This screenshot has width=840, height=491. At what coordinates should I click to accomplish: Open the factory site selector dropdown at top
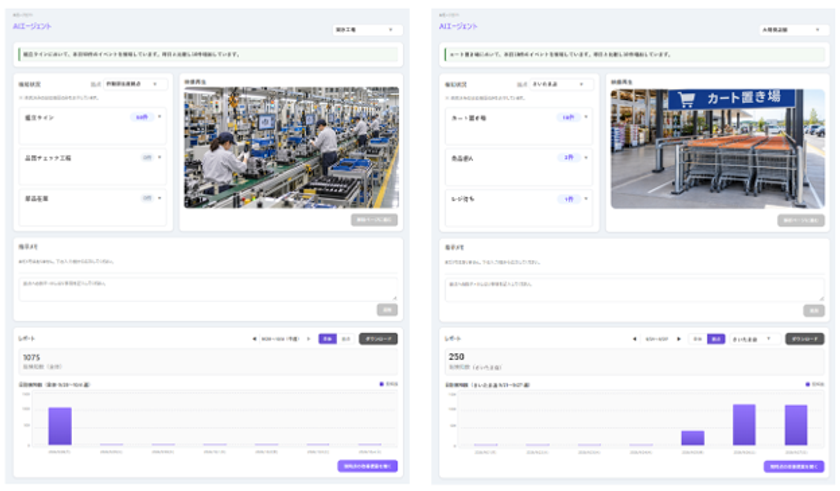point(367,30)
